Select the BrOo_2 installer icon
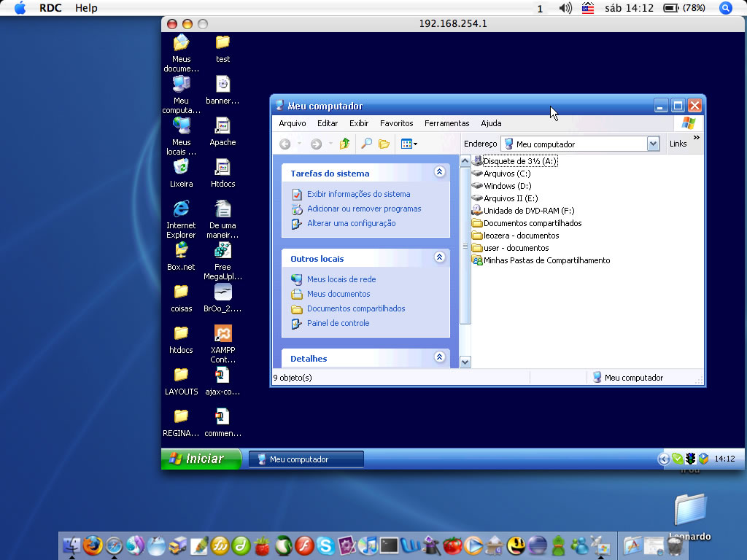 click(222, 297)
